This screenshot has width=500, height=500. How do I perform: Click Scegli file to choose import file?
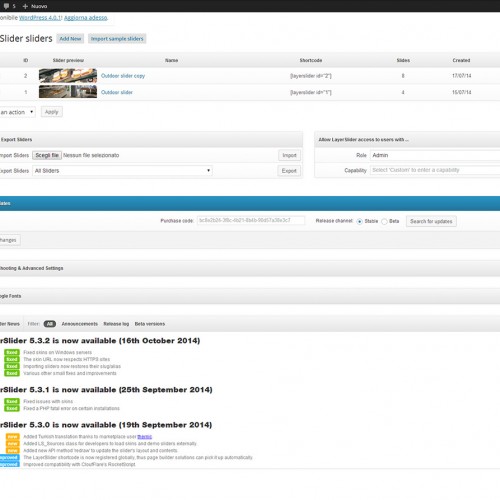click(x=47, y=155)
